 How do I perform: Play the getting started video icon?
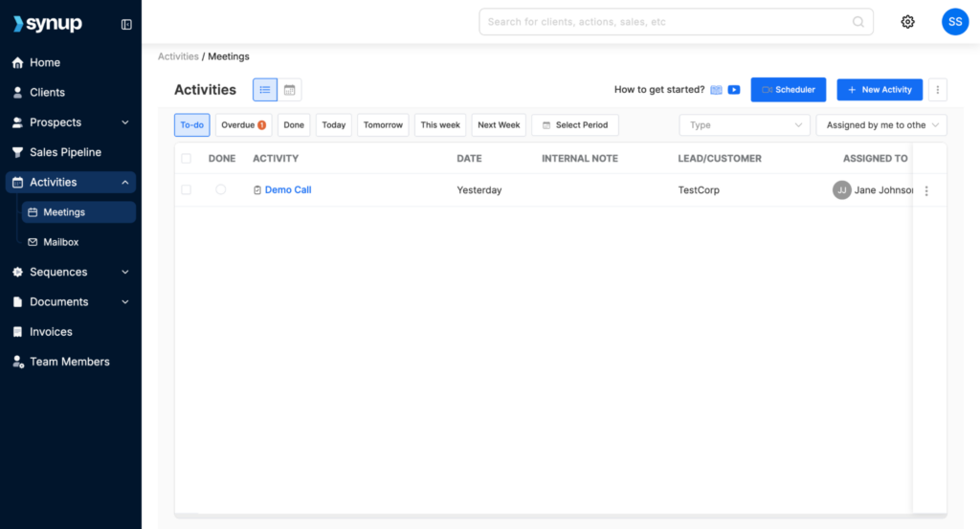pos(734,90)
